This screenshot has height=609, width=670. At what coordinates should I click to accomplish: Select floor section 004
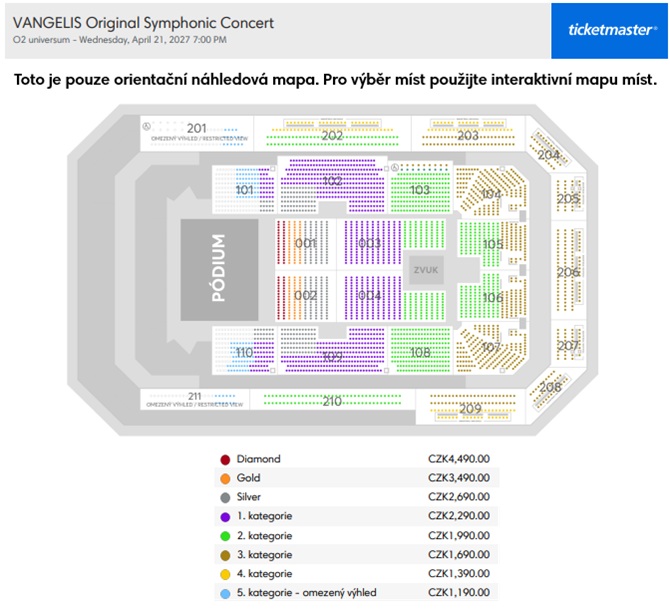pos(370,296)
